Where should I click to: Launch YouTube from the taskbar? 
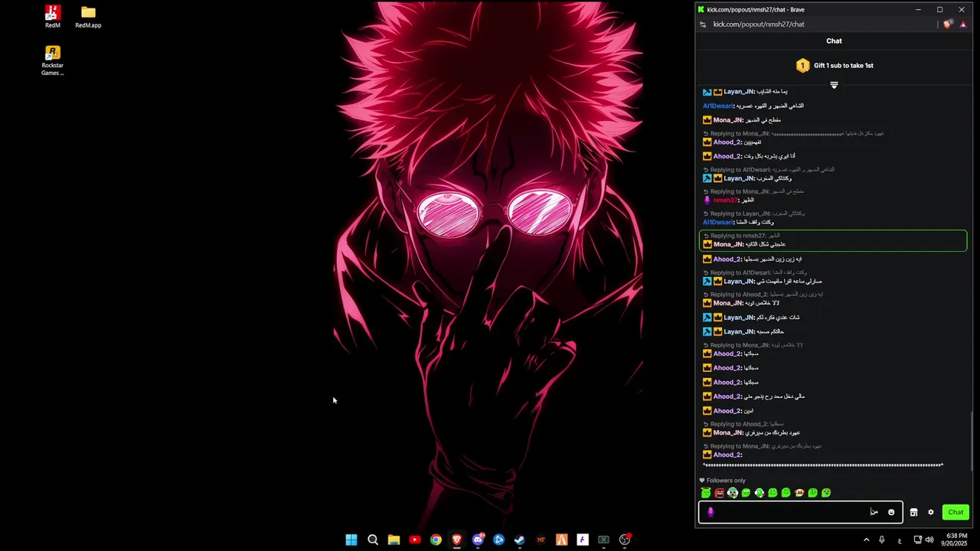pos(415,540)
